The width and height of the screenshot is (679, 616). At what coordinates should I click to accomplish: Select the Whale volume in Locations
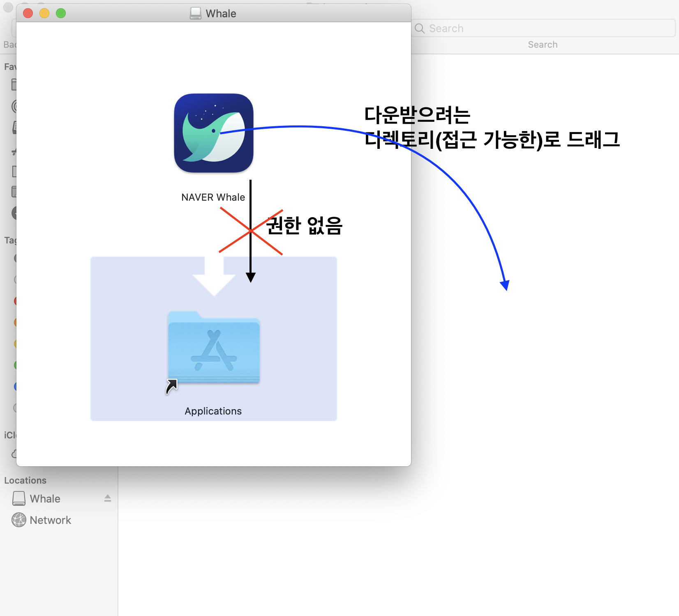(59, 499)
